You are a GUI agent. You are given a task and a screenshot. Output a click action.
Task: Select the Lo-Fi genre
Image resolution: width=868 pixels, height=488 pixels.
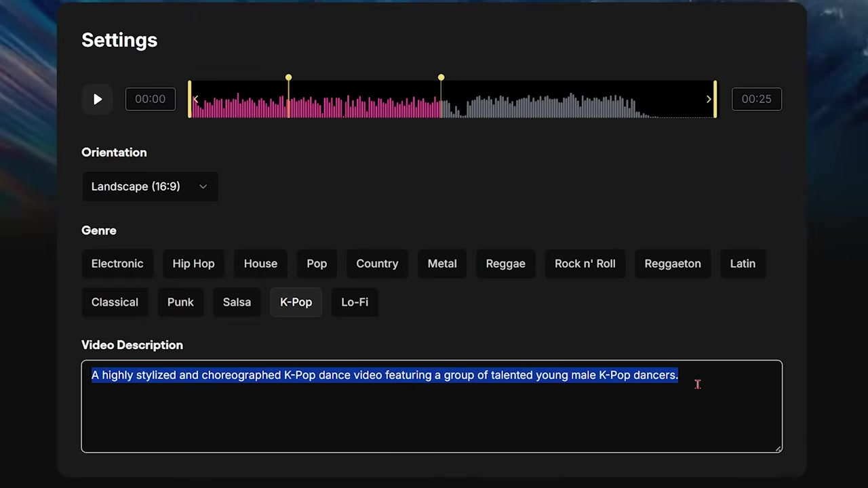click(x=355, y=302)
